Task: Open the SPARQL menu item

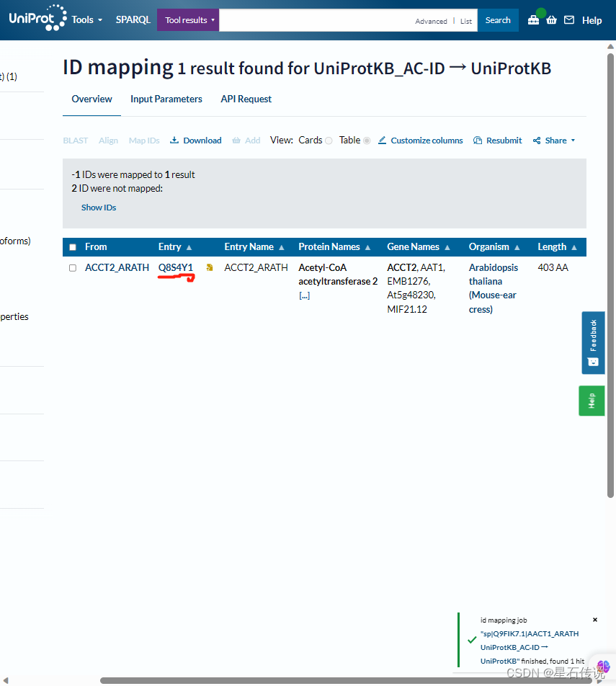Action: coord(133,19)
